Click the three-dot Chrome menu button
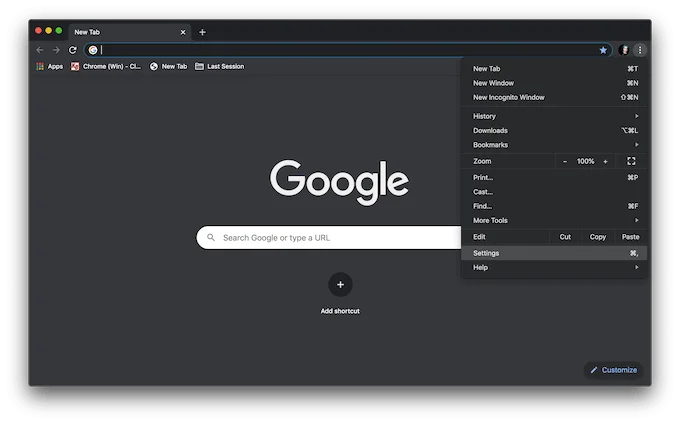 point(640,50)
